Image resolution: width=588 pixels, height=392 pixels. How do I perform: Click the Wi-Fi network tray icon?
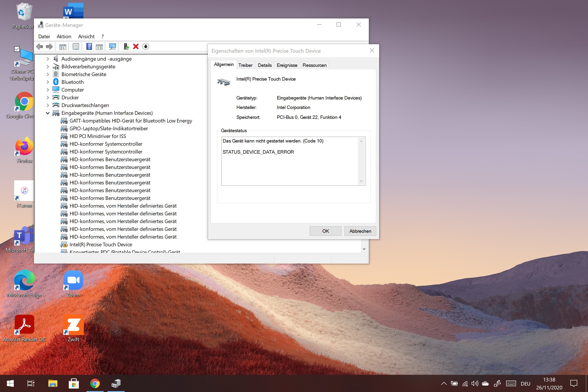click(x=465, y=383)
